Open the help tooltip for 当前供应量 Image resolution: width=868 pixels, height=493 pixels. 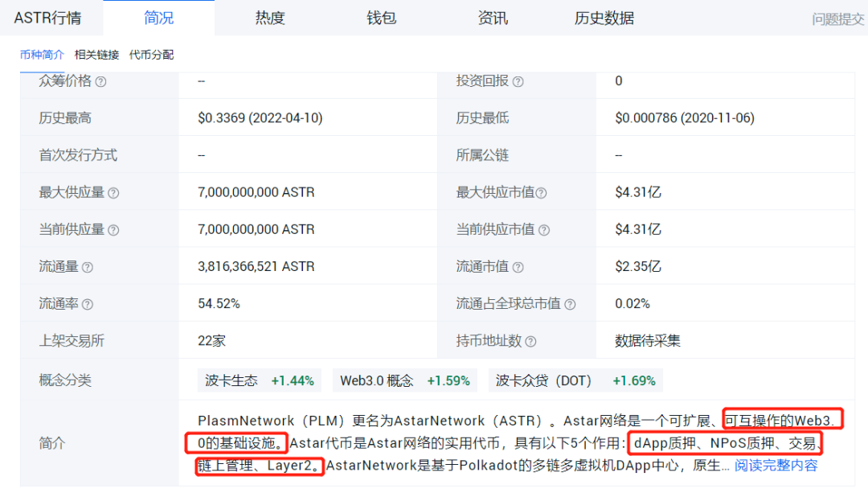point(113,231)
